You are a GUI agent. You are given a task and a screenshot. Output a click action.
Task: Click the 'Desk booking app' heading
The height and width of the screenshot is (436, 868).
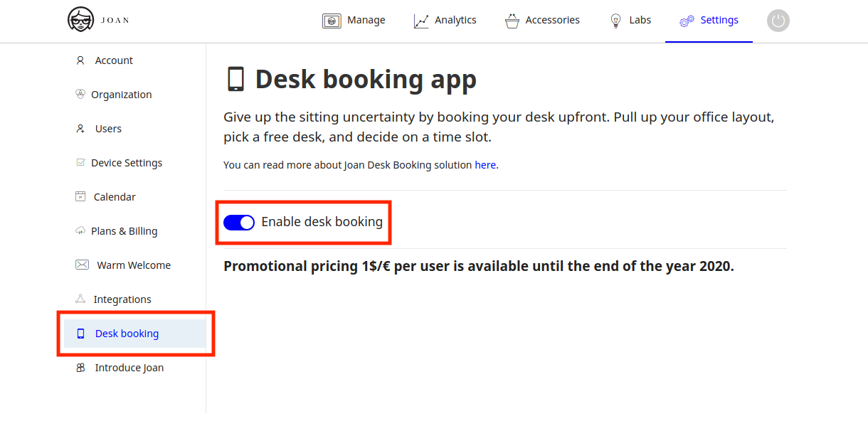pos(366,80)
